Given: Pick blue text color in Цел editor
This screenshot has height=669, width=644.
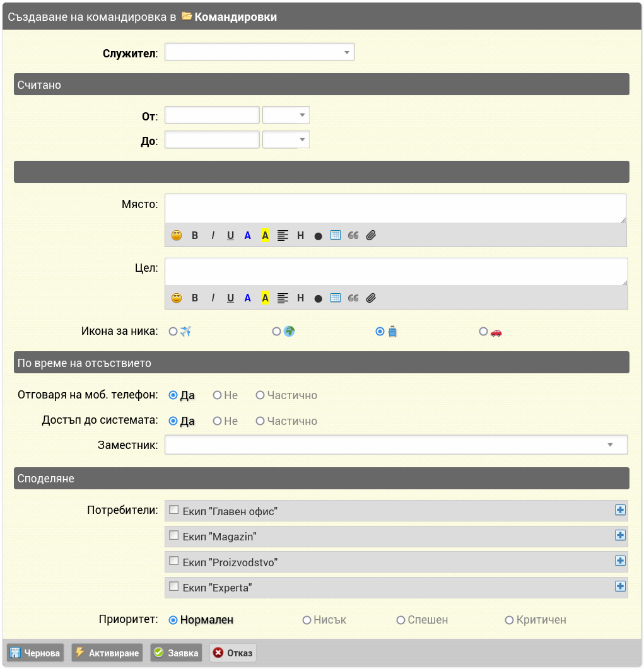Looking at the screenshot, I should coord(247,298).
